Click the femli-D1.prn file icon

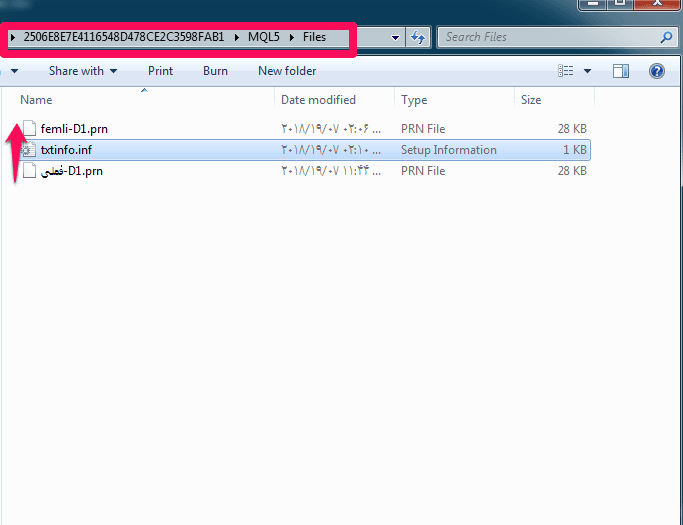point(29,129)
